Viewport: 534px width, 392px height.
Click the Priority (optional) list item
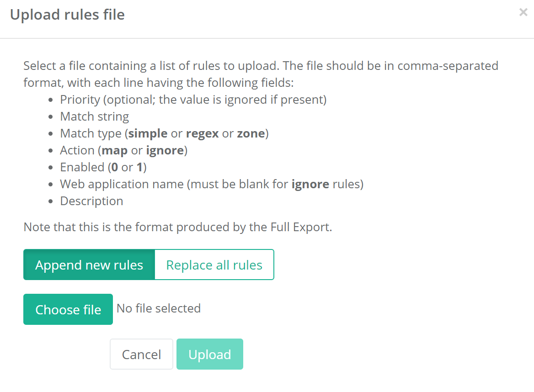point(193,100)
